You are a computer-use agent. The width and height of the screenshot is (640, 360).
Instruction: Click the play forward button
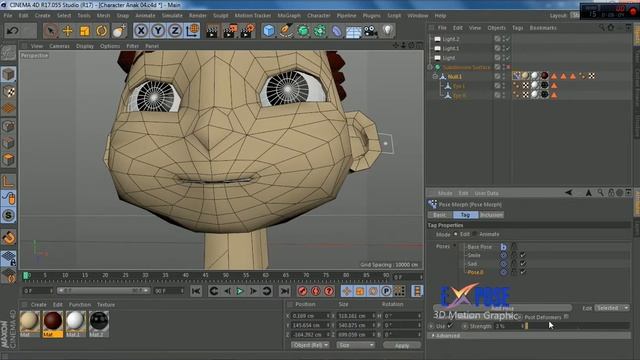(240, 291)
